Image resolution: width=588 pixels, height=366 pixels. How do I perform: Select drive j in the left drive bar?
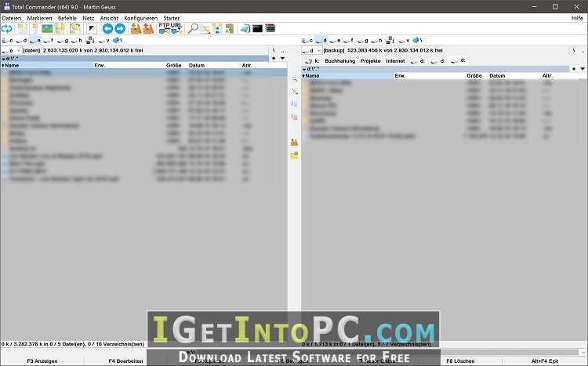[x=90, y=40]
